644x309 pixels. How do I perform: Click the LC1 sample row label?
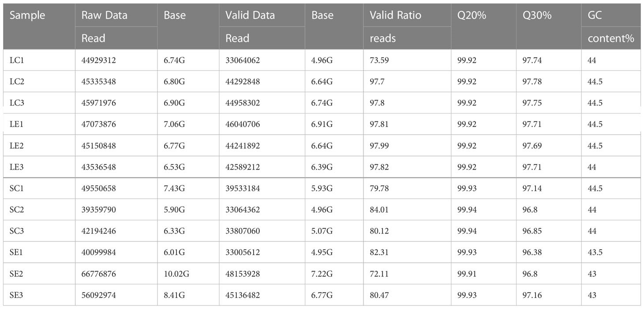point(17,60)
